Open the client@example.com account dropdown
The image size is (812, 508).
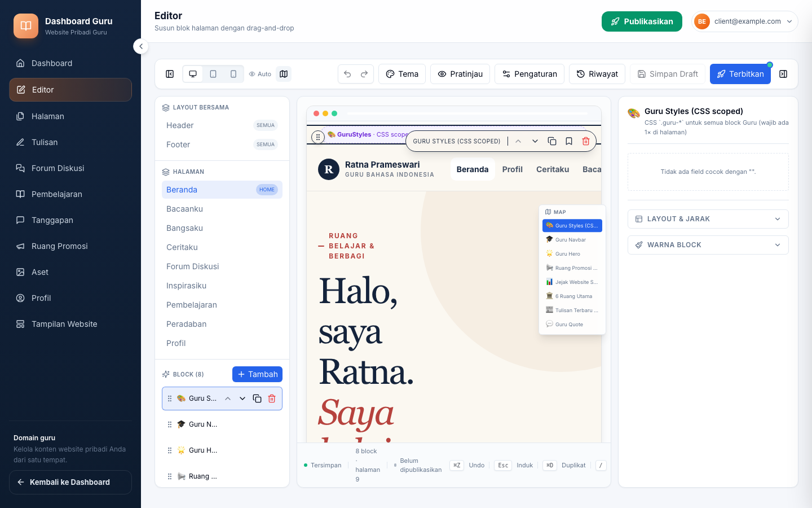[x=744, y=21]
